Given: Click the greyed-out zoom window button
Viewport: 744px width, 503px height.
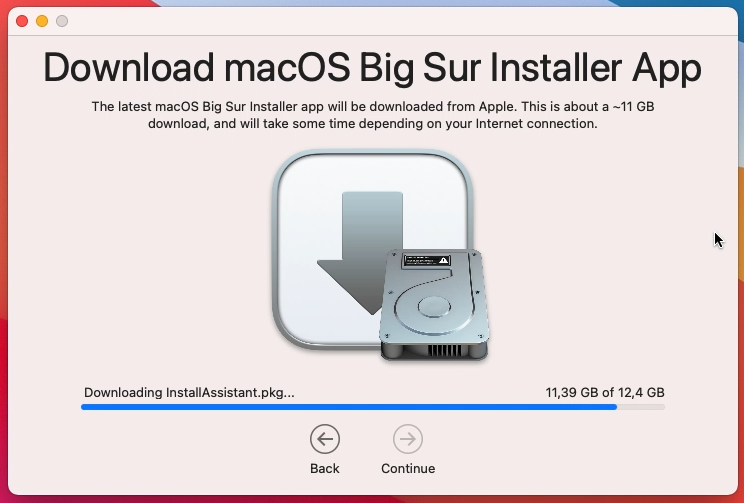Looking at the screenshot, I should [62, 21].
